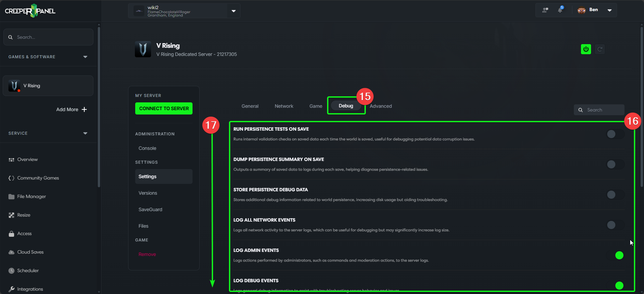Click the plus icon next to Add More
The height and width of the screenshot is (294, 644).
coord(84,109)
